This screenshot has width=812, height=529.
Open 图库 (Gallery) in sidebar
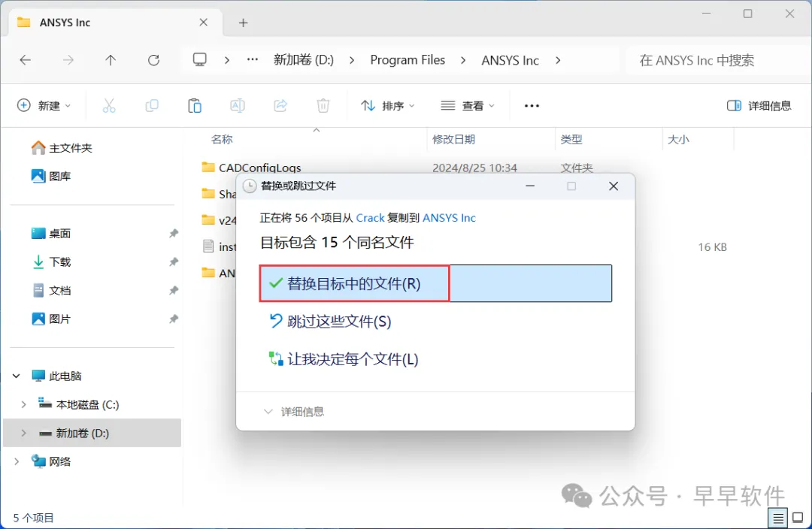point(51,177)
